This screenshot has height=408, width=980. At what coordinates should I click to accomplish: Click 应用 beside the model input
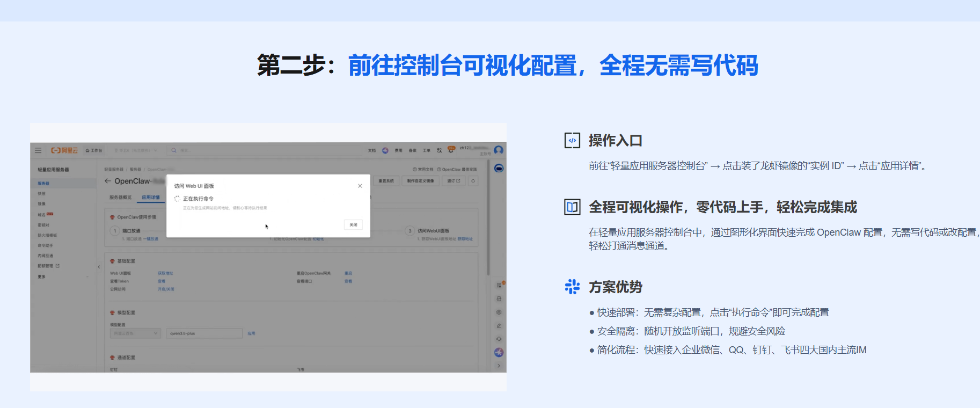click(251, 333)
